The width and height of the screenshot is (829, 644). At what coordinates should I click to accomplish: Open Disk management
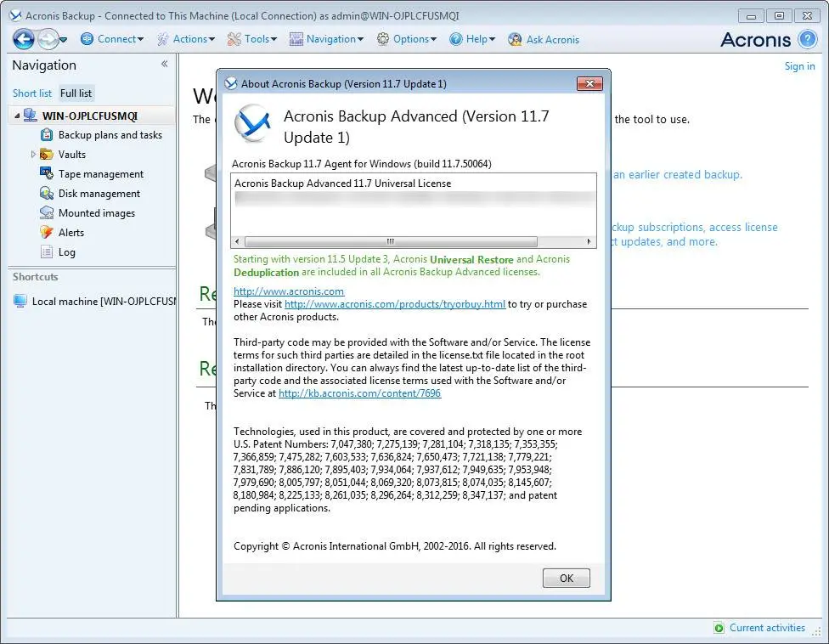pyautogui.click(x=99, y=194)
